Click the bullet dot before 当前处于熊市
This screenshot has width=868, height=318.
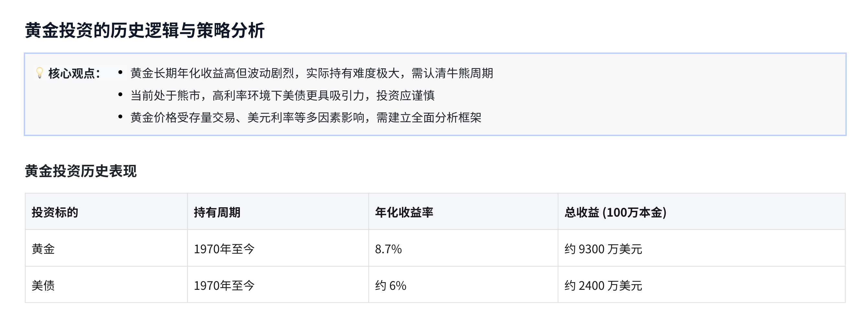(120, 95)
